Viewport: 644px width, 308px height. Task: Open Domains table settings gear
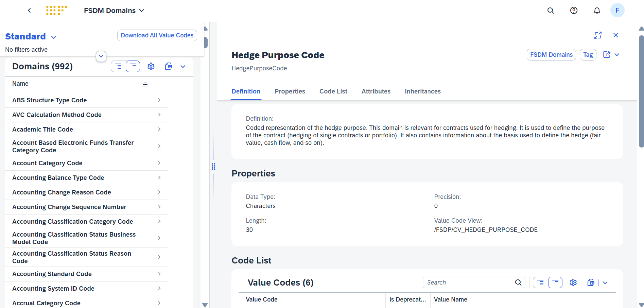(151, 66)
